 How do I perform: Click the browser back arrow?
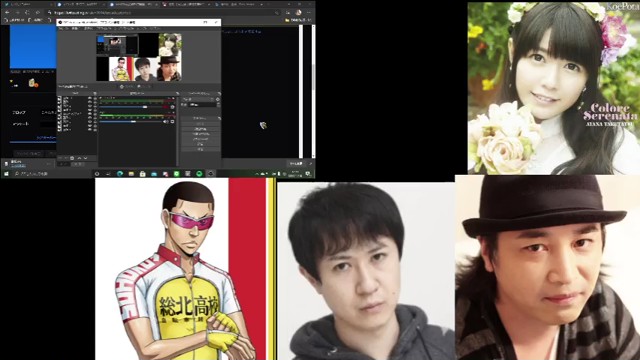7,13
